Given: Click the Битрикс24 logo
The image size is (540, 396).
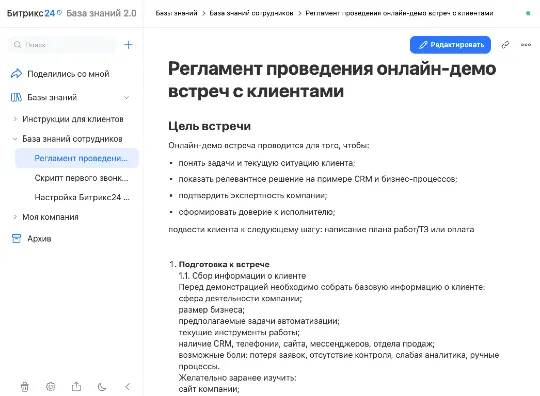Looking at the screenshot, I should (x=34, y=13).
